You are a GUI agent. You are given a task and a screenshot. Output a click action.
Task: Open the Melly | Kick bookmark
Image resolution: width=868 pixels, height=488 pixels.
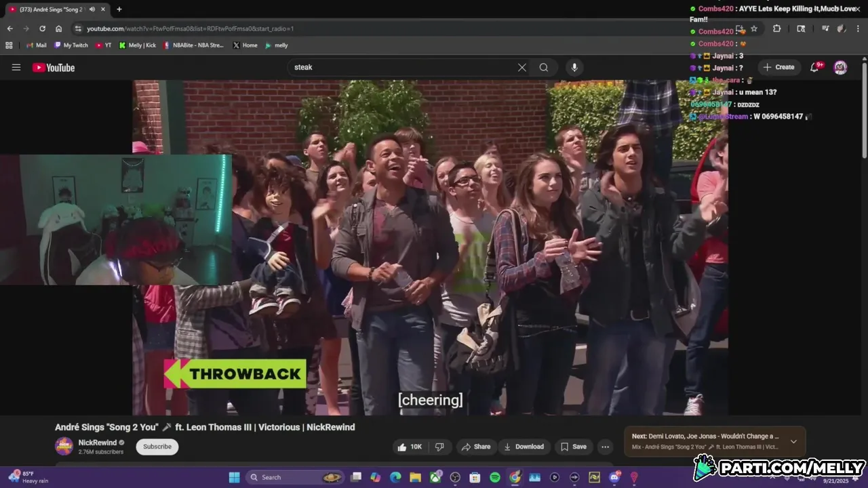pyautogui.click(x=137, y=45)
